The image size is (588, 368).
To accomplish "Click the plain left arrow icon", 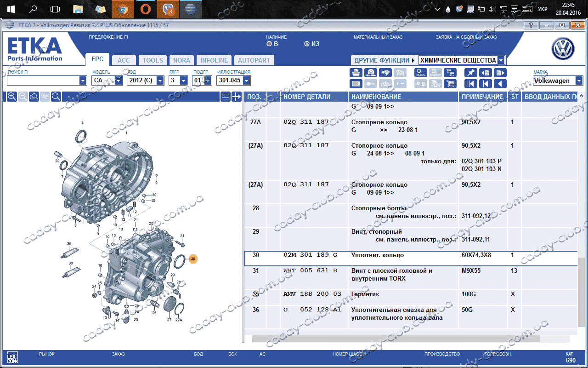I will point(500,84).
